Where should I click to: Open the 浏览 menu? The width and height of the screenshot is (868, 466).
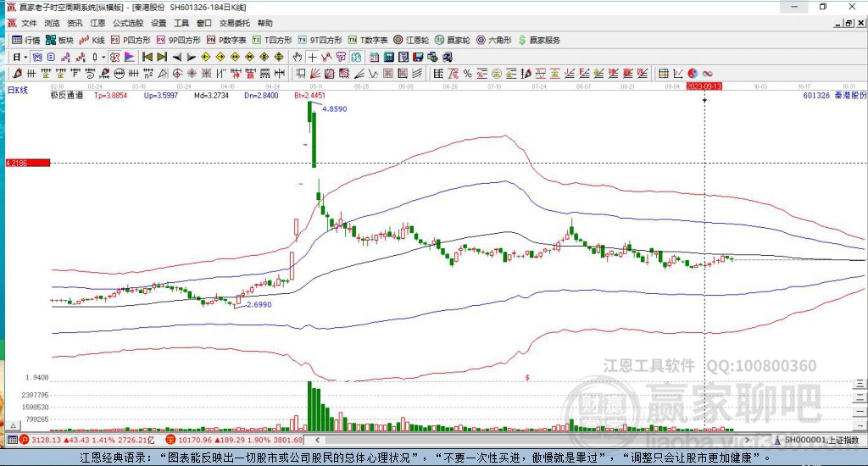click(52, 23)
